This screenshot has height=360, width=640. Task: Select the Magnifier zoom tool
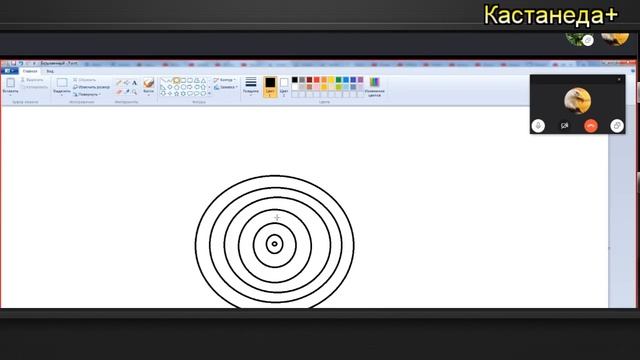pyautogui.click(x=134, y=92)
